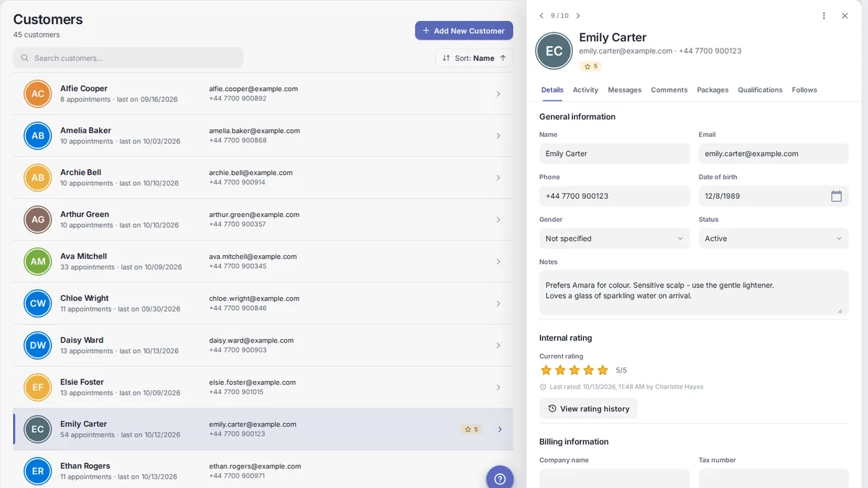
Task: Click into the Notes text area
Action: [694, 293]
